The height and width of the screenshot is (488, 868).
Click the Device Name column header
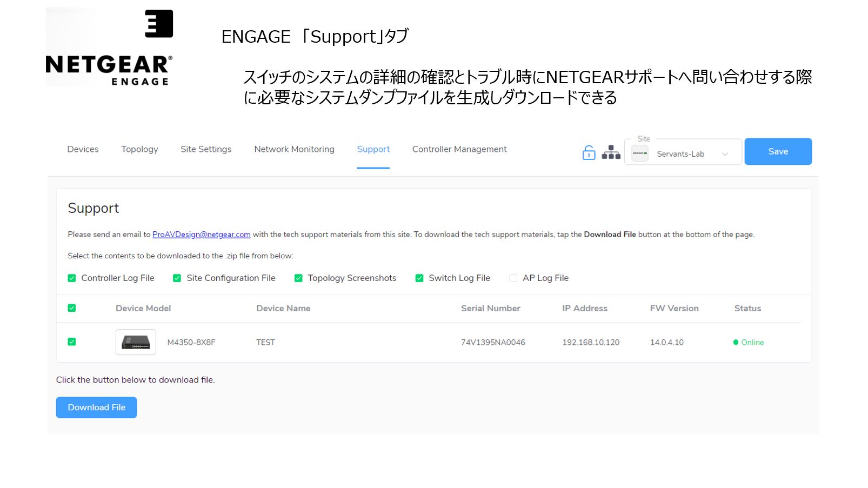tap(283, 308)
